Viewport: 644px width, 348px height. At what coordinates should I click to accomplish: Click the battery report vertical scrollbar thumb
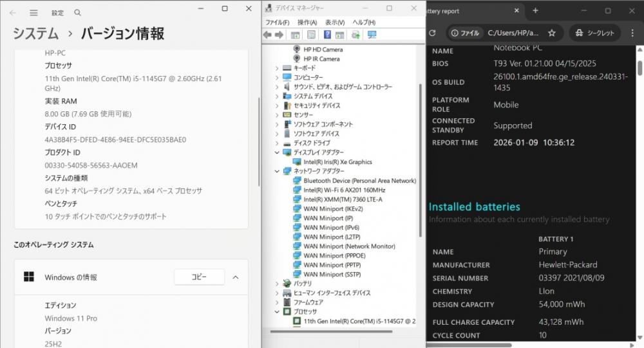pyautogui.click(x=640, y=68)
